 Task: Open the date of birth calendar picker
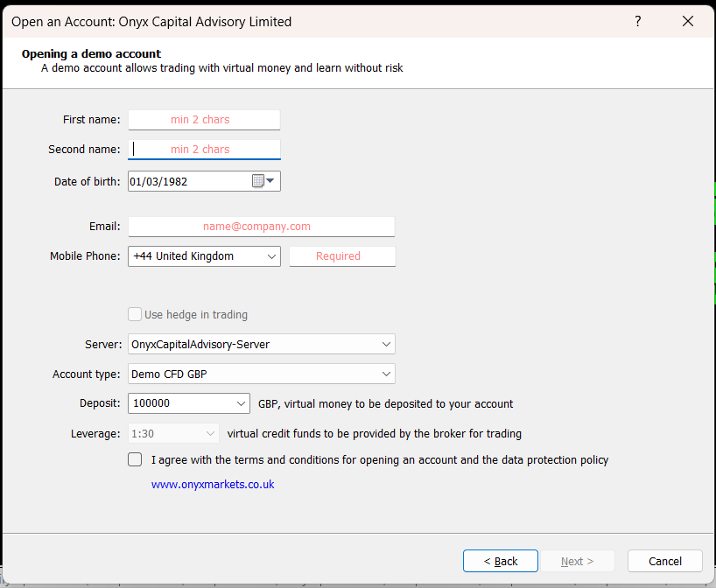pyautogui.click(x=263, y=181)
